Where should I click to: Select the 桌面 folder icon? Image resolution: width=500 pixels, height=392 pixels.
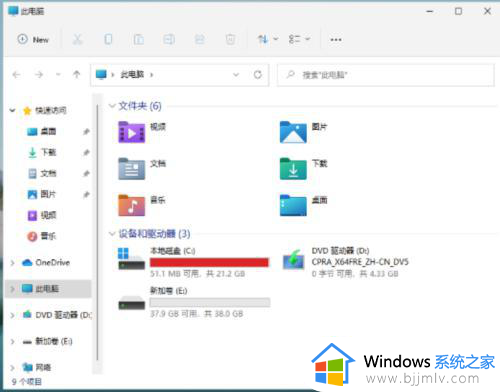(x=293, y=205)
